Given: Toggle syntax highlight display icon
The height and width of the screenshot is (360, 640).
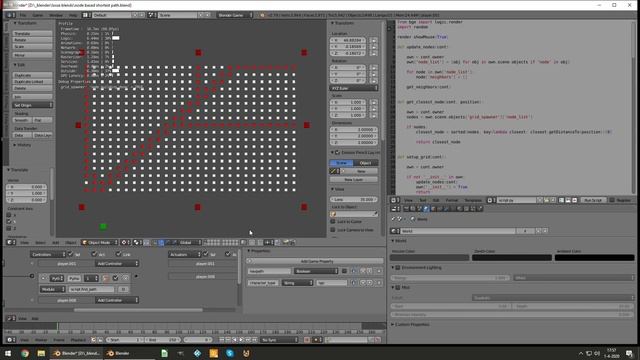Looking at the screenshot, I should click(574, 200).
